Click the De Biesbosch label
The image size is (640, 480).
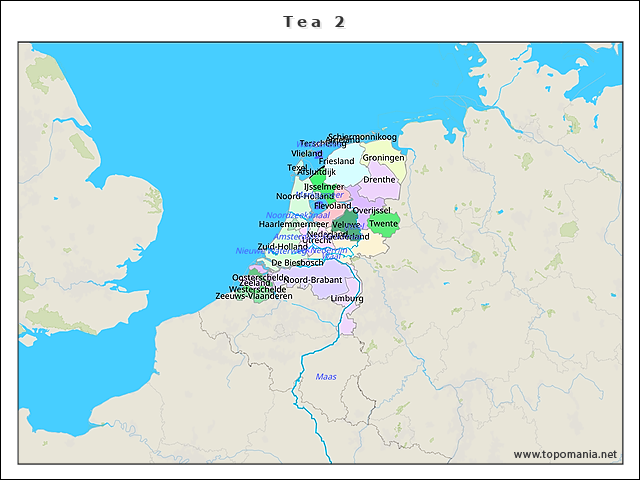pyautogui.click(x=297, y=262)
